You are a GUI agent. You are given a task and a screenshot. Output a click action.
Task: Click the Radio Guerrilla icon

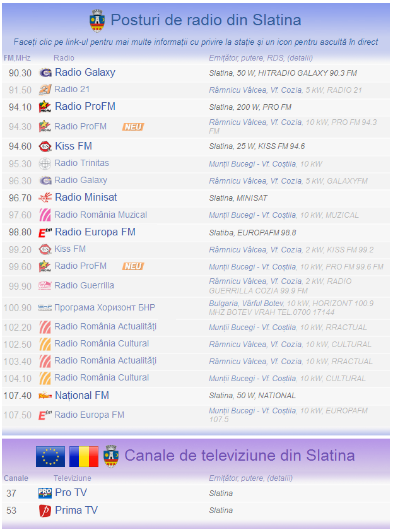45,286
